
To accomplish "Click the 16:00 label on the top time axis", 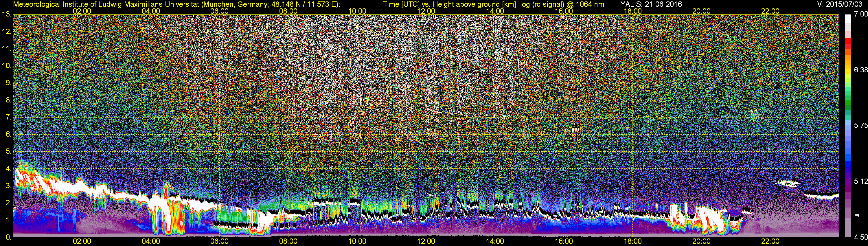I will click(x=564, y=11).
